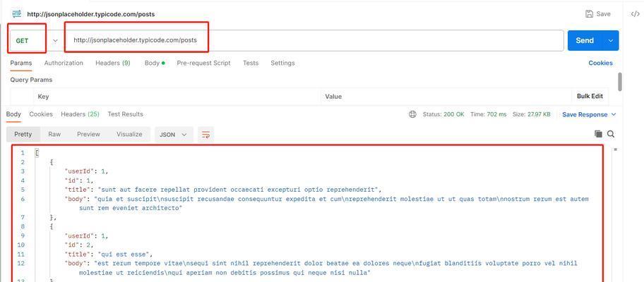The image size is (644, 282).
Task: Open the Settings tab
Action: 282,63
